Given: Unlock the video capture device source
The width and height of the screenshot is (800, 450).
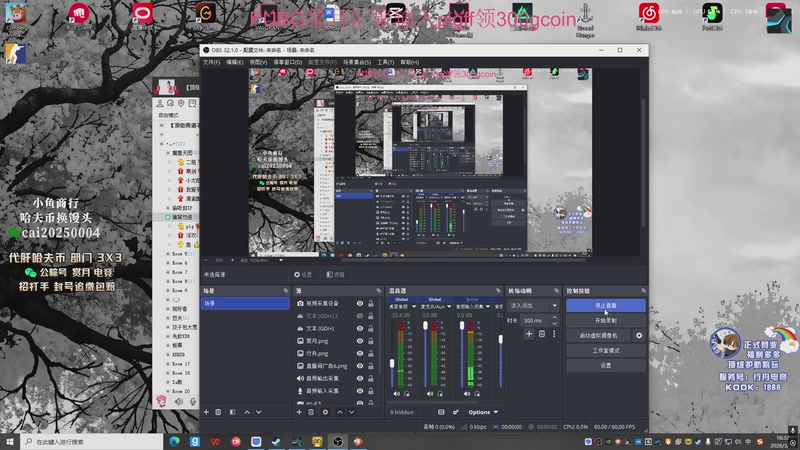Looking at the screenshot, I should point(371,303).
